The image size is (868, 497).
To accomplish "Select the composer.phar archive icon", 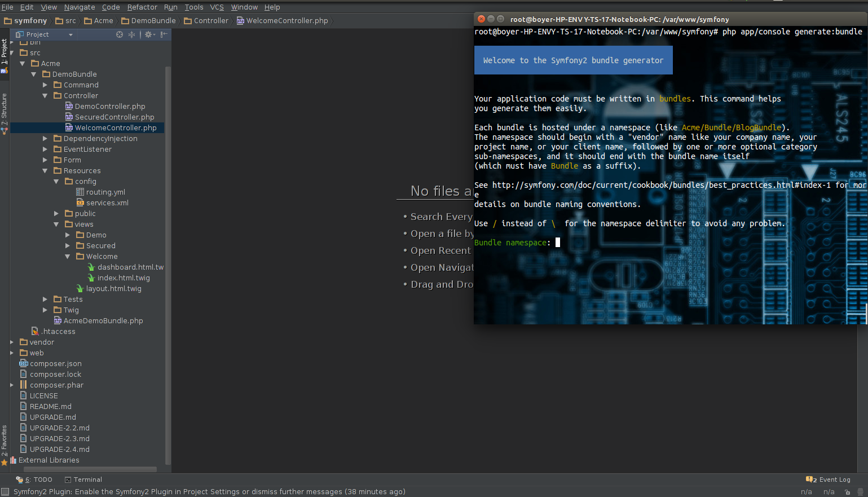I will (x=24, y=385).
